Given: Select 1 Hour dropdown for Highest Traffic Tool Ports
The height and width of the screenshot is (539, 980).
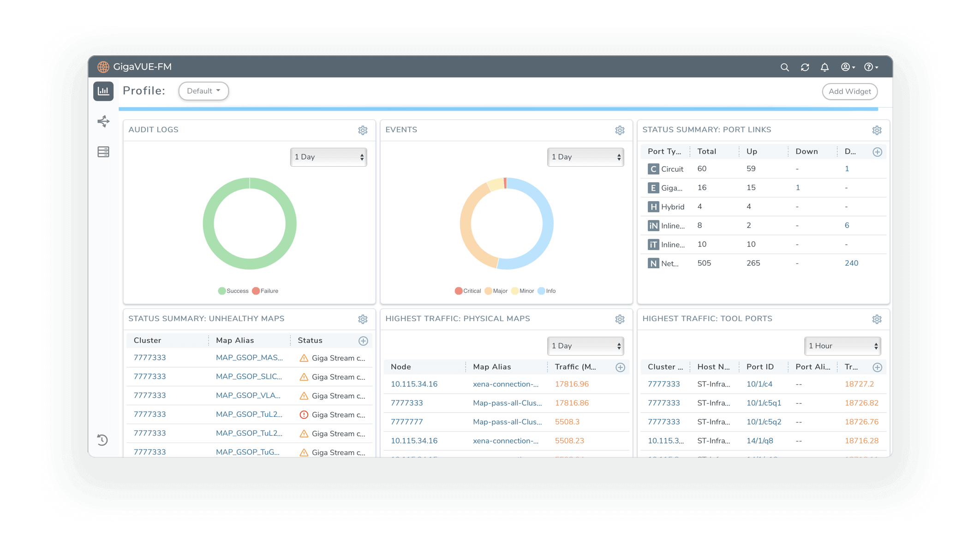Looking at the screenshot, I should pos(843,345).
